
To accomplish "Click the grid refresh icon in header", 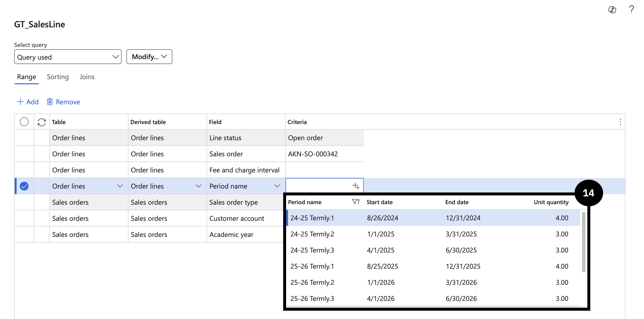I will click(42, 122).
